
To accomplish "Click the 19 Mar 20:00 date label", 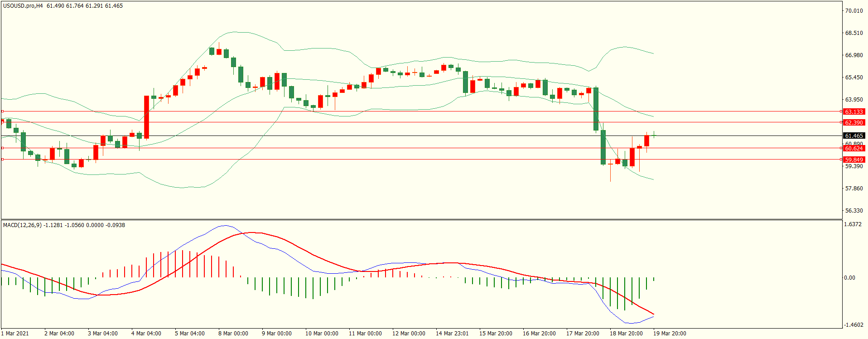I will click(669, 334).
